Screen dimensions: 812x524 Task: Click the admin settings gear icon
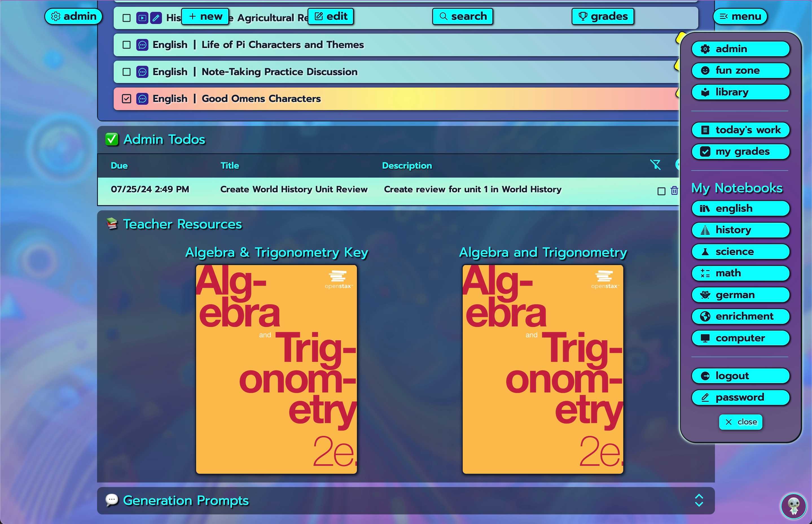tap(57, 16)
